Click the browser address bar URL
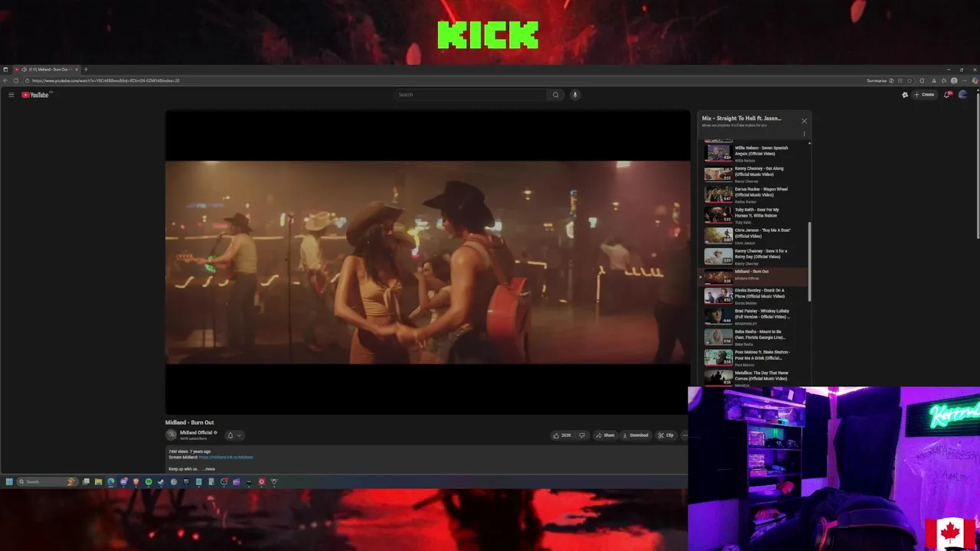This screenshot has width=980, height=551. tap(106, 80)
